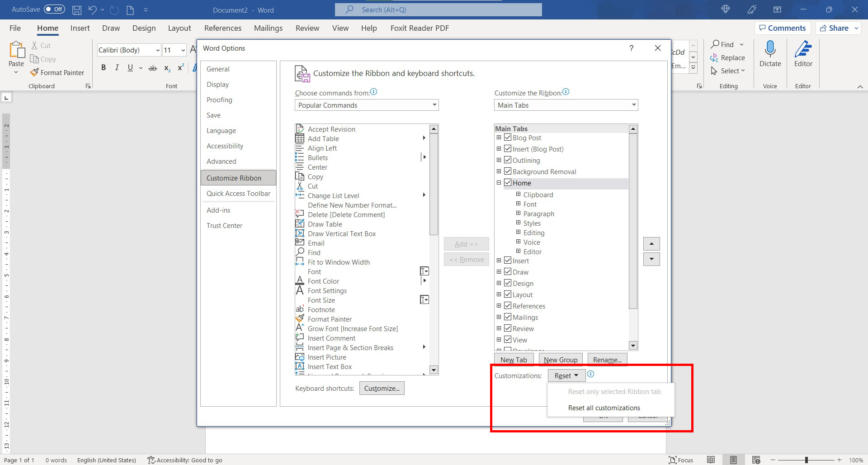Open the Editor pane from ribbon

tap(803, 53)
